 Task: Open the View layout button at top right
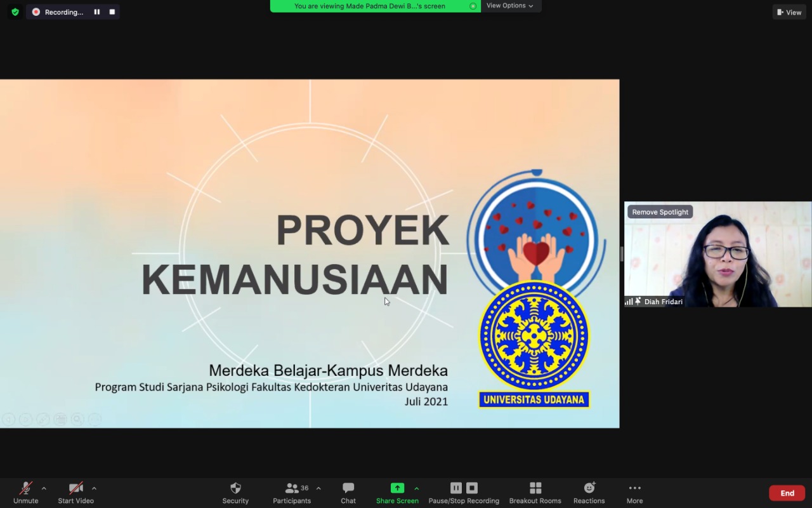click(789, 12)
